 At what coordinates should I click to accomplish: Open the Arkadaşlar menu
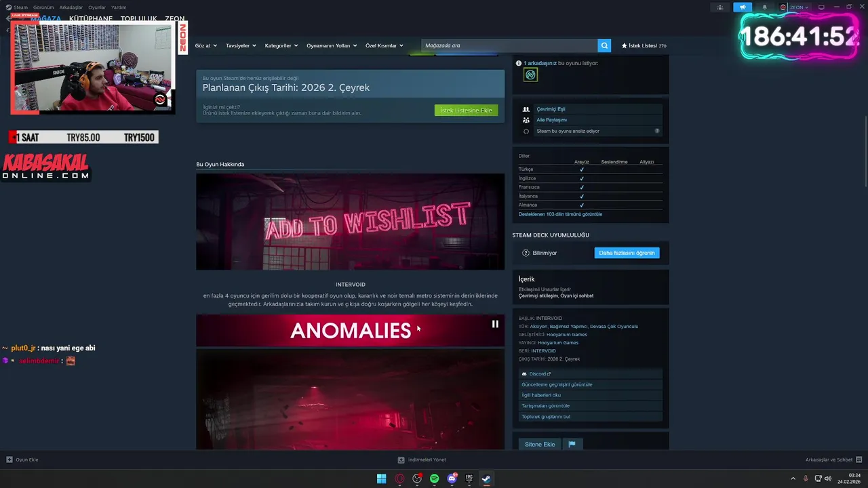(x=71, y=7)
